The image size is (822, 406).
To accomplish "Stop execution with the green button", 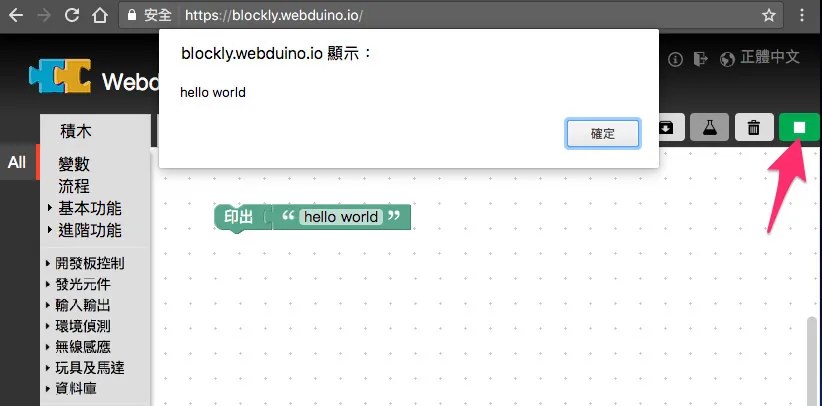I will pos(799,127).
